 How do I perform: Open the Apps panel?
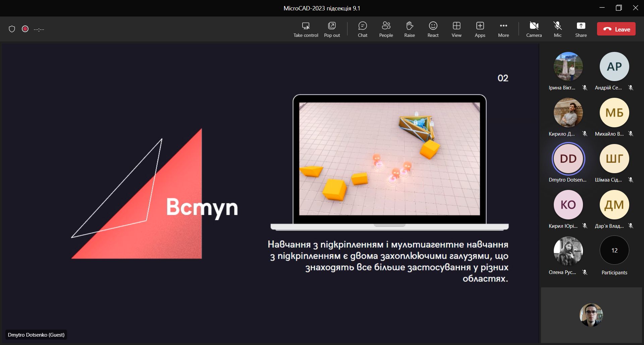[480, 29]
